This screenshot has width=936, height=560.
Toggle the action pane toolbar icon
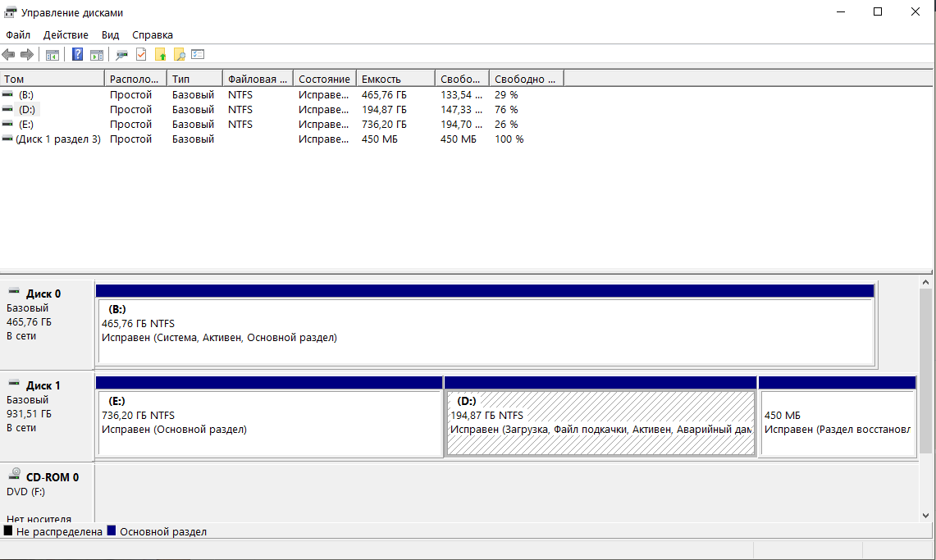tap(97, 55)
